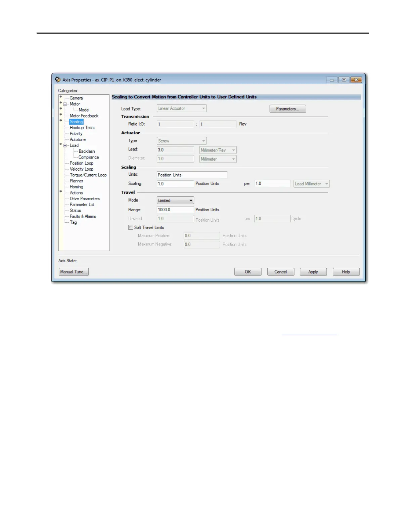Open Help for axis properties
Screen dimensions: 411x532
tap(346, 272)
